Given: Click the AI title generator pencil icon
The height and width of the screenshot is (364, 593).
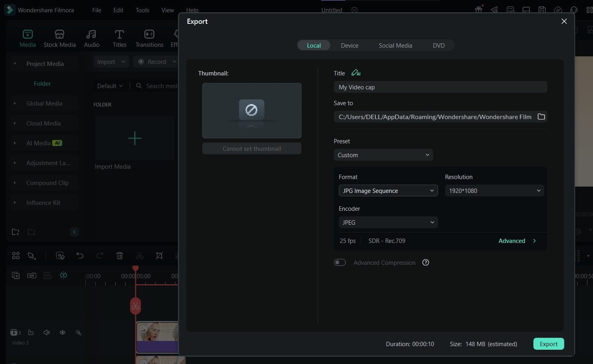Looking at the screenshot, I should point(356,73).
